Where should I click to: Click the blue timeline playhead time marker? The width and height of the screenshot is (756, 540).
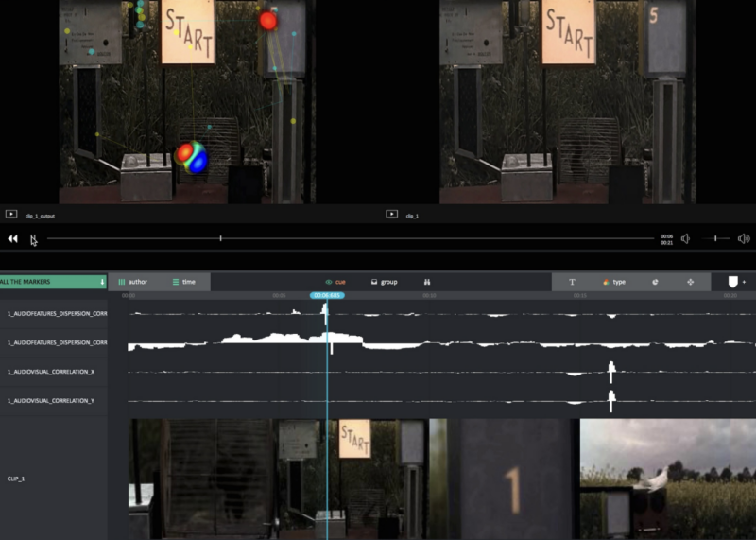(x=327, y=295)
